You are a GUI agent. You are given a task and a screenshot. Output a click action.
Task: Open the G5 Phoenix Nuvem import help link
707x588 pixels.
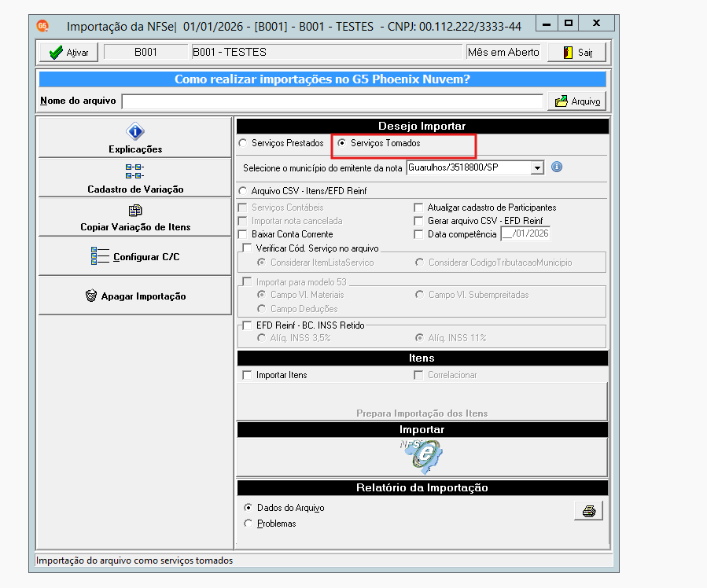[x=322, y=79]
